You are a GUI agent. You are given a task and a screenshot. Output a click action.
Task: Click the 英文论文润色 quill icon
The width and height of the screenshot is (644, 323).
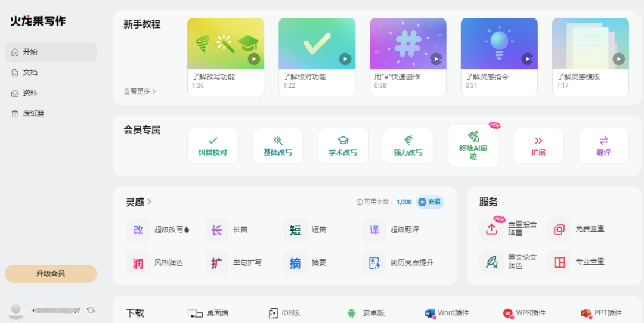[x=491, y=262]
